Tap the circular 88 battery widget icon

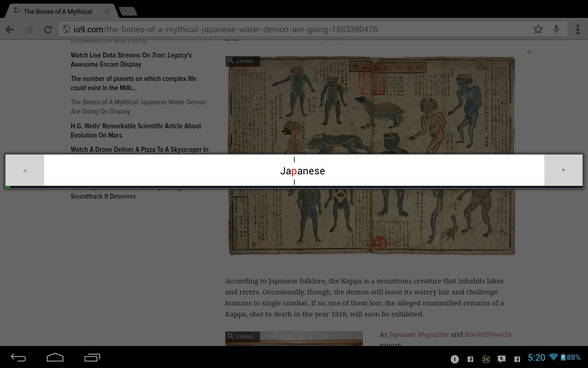click(486, 359)
